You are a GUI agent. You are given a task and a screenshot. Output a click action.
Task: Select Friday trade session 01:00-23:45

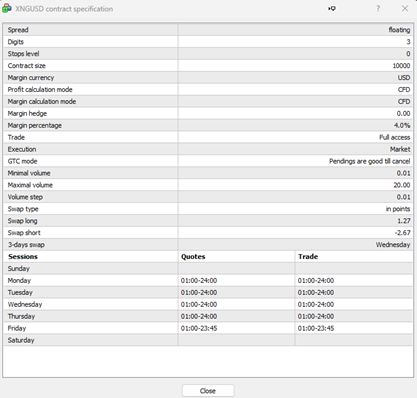(x=316, y=328)
